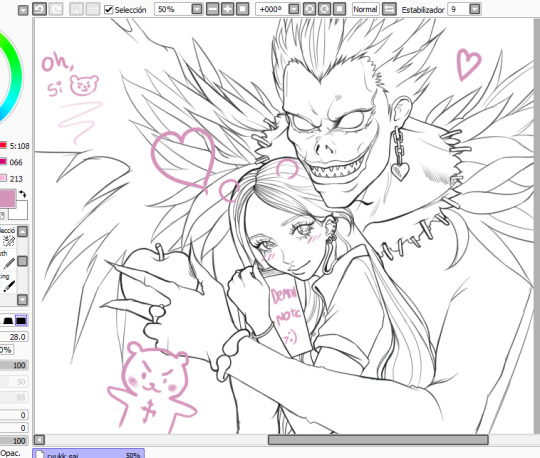Screen dimensions: 540x458
Task: Zoom in with the plus button
Action: [x=227, y=9]
